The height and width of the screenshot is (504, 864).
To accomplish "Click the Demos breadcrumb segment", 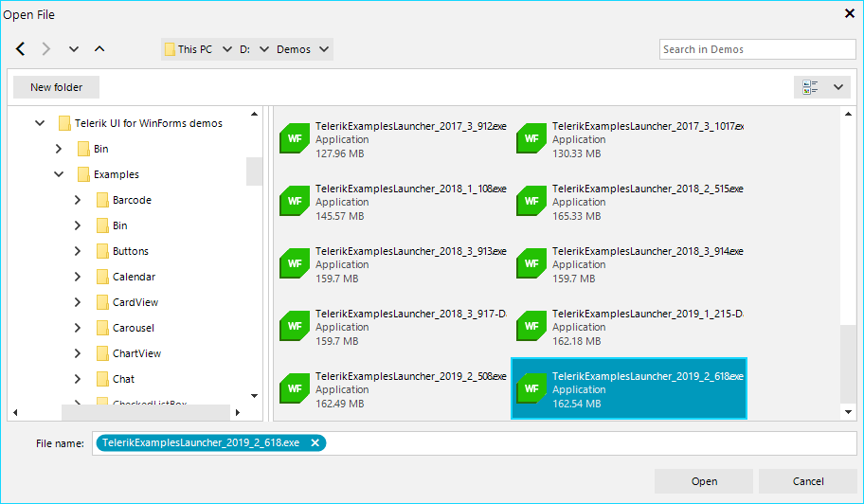I will click(293, 49).
